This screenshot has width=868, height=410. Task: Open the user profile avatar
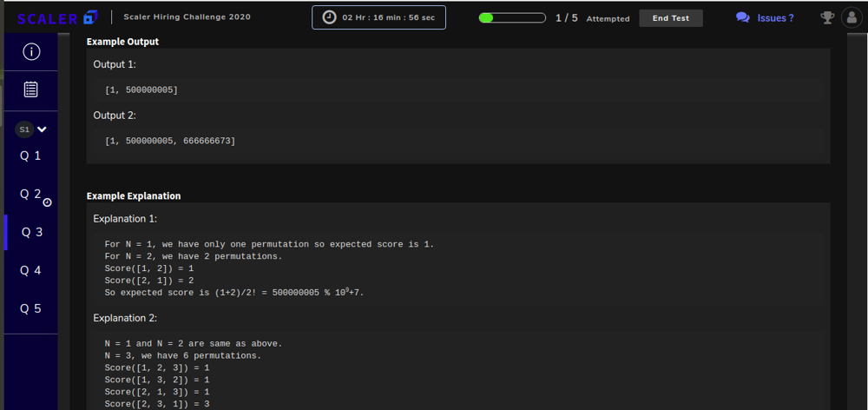point(852,17)
